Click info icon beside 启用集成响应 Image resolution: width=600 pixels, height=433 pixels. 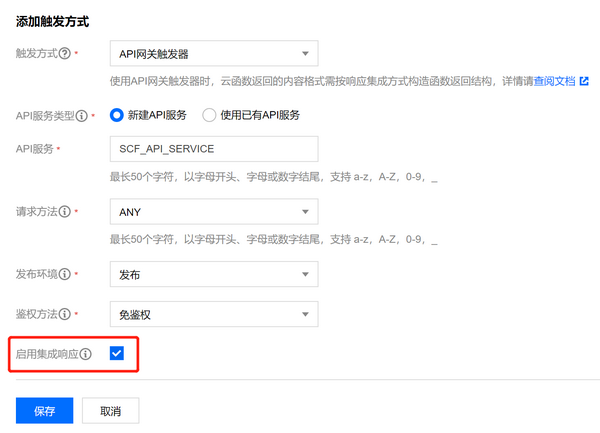click(x=85, y=354)
